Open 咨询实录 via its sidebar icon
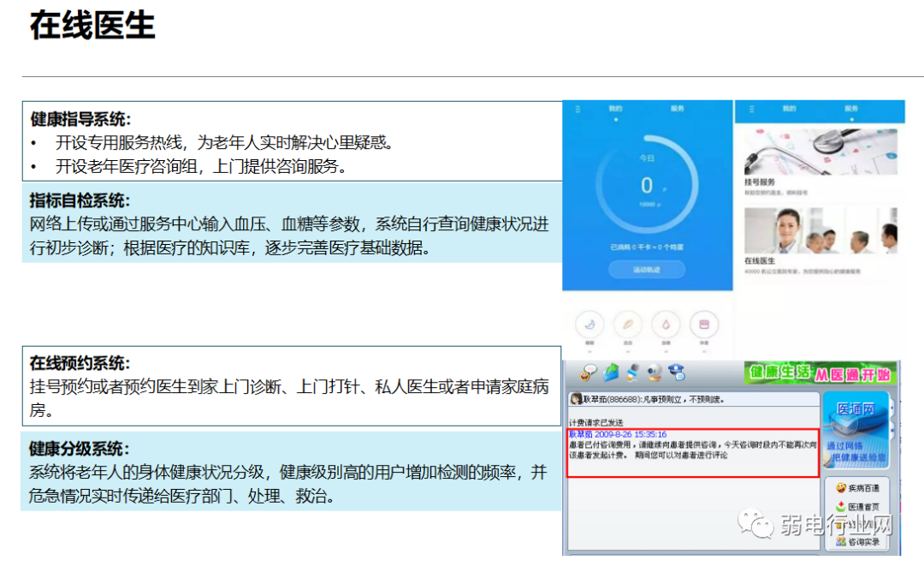 click(860, 541)
